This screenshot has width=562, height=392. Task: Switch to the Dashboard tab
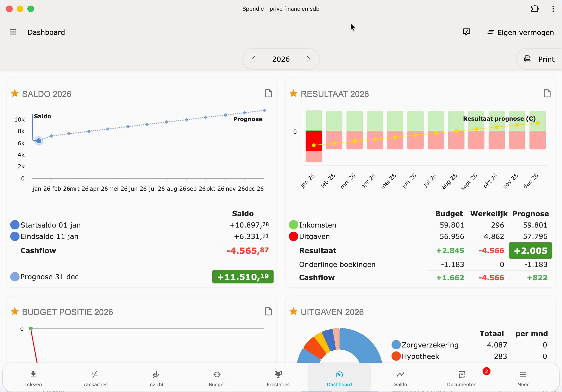coord(339,378)
